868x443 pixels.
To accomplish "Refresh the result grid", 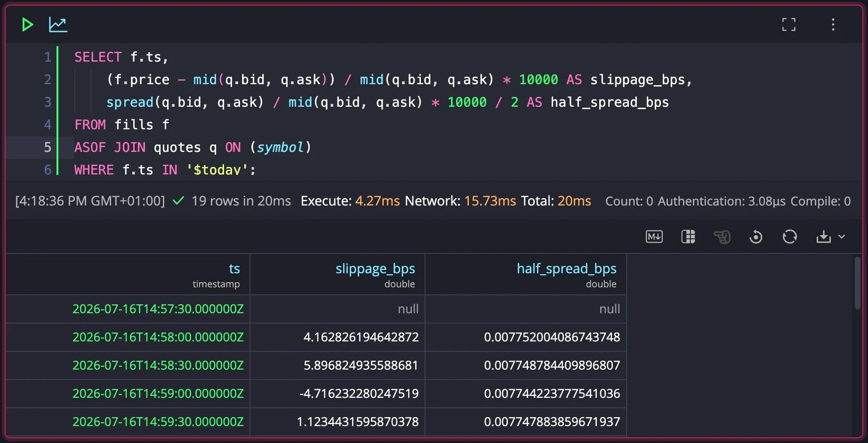I will pos(790,237).
